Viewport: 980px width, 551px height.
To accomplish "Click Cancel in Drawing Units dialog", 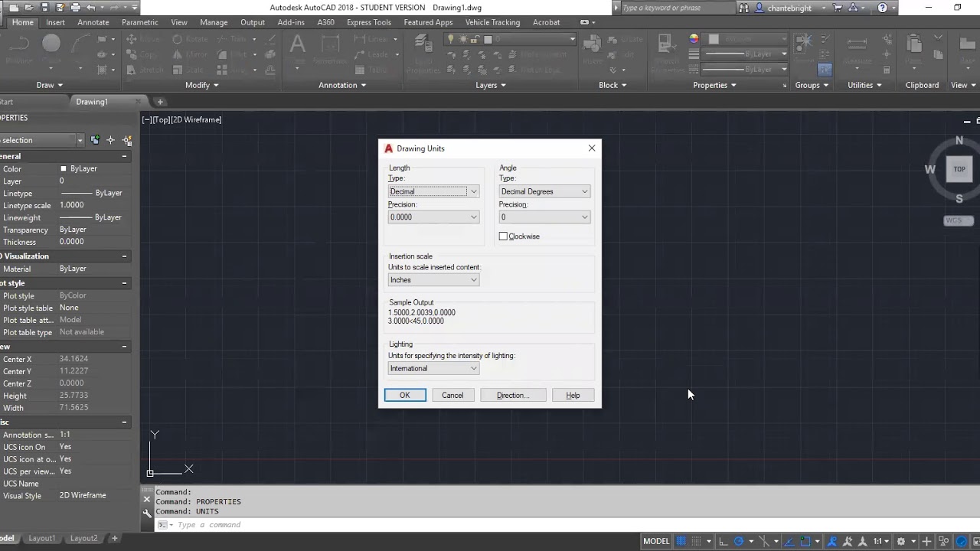I will point(452,396).
